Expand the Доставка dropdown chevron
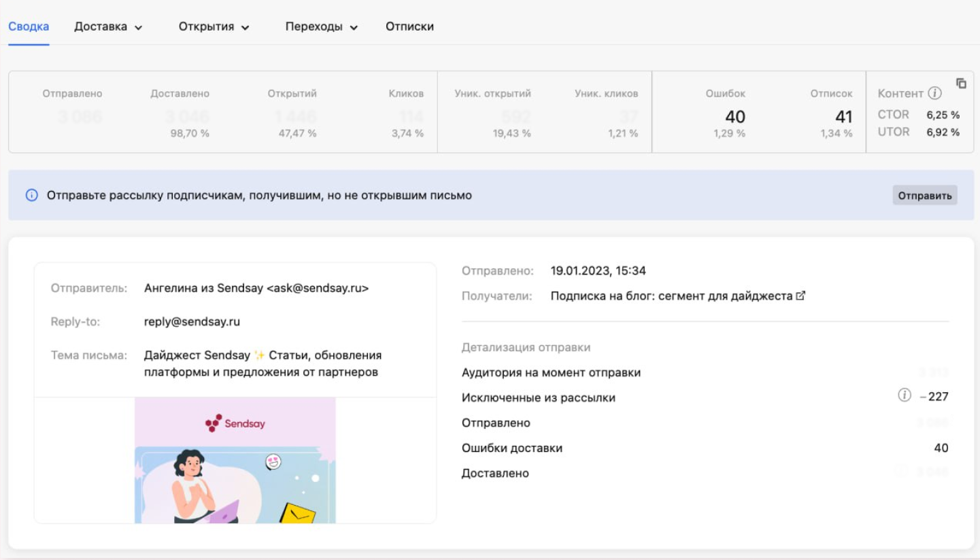980x560 pixels. (x=138, y=28)
